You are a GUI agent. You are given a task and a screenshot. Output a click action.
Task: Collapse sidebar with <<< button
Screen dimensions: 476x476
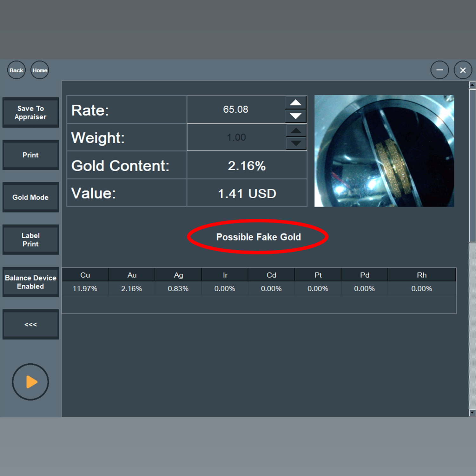(x=30, y=324)
